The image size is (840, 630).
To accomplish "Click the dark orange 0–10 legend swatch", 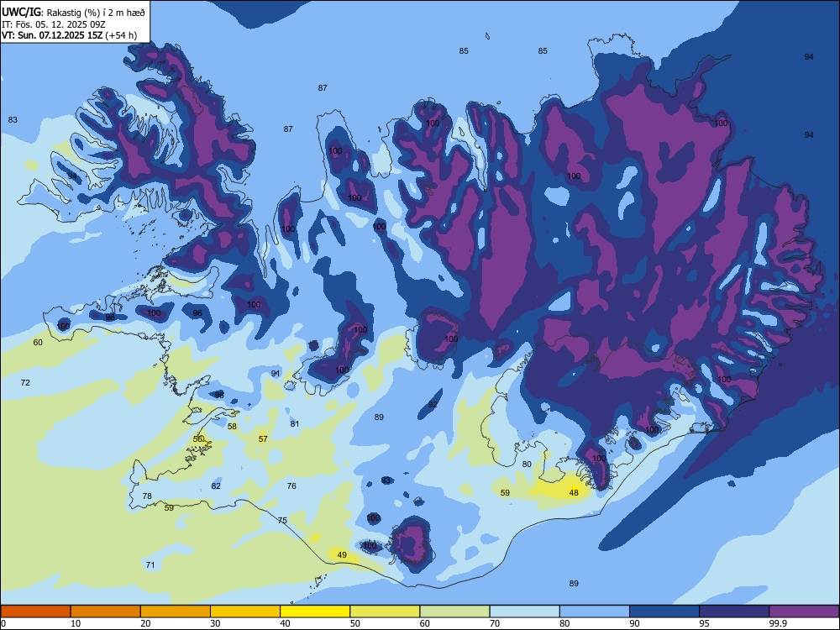I will point(35,612).
